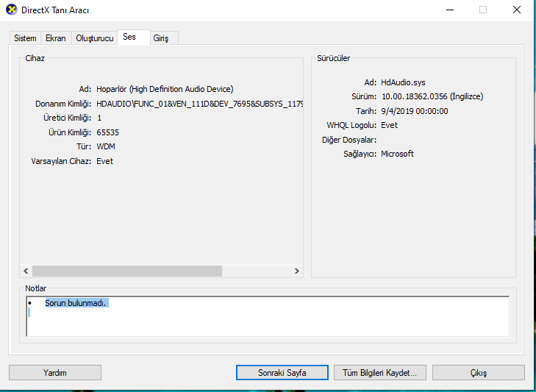The height and width of the screenshot is (392, 536).
Task: Click the driver date 9/4/2019 00:00:00
Action: click(x=415, y=111)
